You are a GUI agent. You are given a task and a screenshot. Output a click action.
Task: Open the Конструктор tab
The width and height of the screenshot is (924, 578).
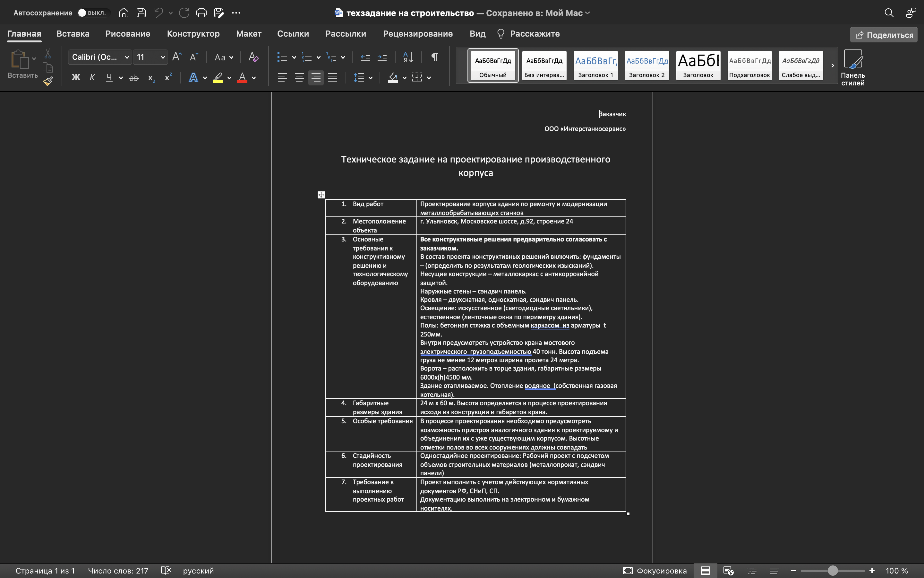click(x=193, y=34)
